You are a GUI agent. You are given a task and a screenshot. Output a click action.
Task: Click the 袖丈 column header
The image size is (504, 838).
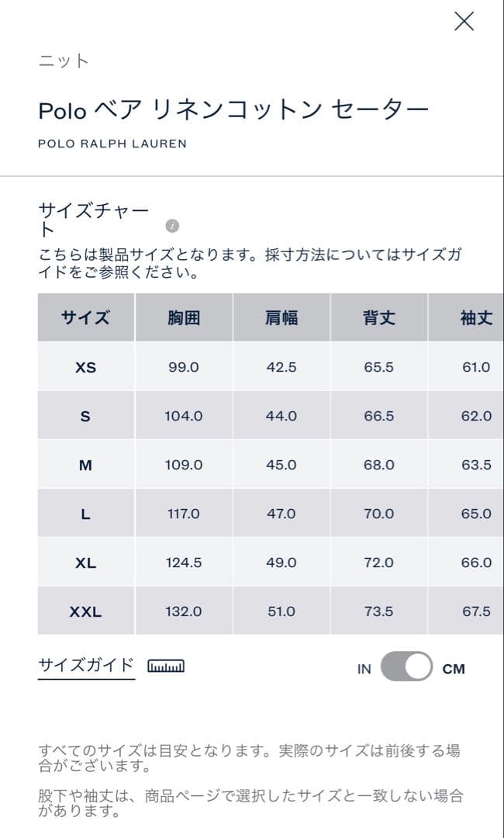click(x=473, y=317)
